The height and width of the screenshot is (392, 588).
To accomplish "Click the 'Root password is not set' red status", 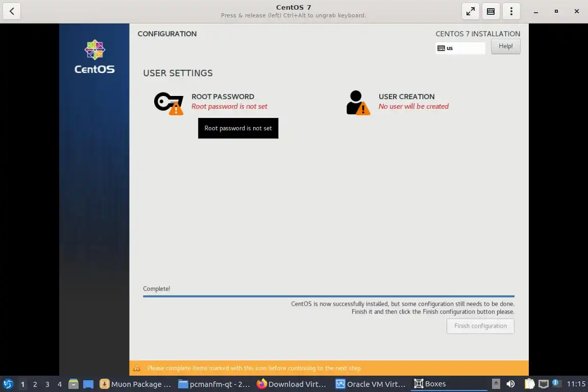I will (230, 107).
